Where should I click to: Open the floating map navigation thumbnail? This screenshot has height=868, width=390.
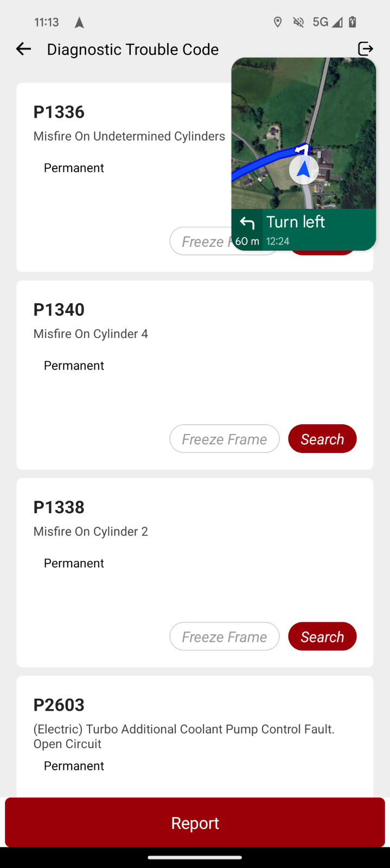304,154
